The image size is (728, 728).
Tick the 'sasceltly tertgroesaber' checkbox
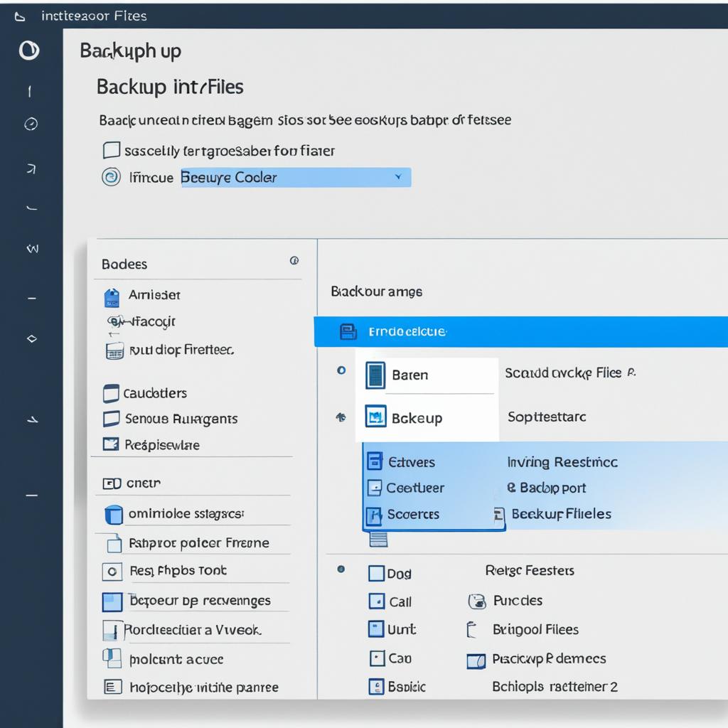point(112,150)
